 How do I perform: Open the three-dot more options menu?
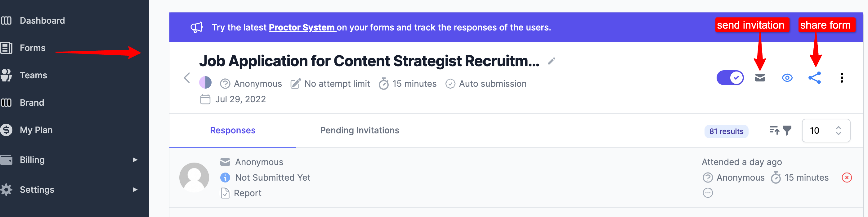tap(842, 78)
